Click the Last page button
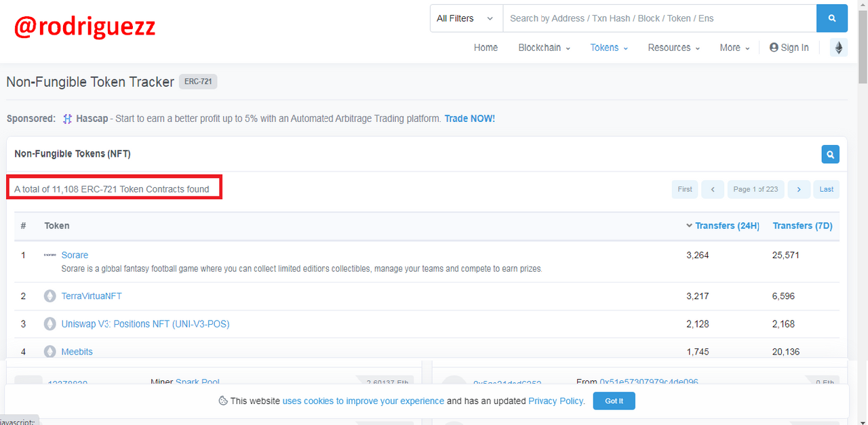Screen dimensions: 868x425 click(827, 189)
